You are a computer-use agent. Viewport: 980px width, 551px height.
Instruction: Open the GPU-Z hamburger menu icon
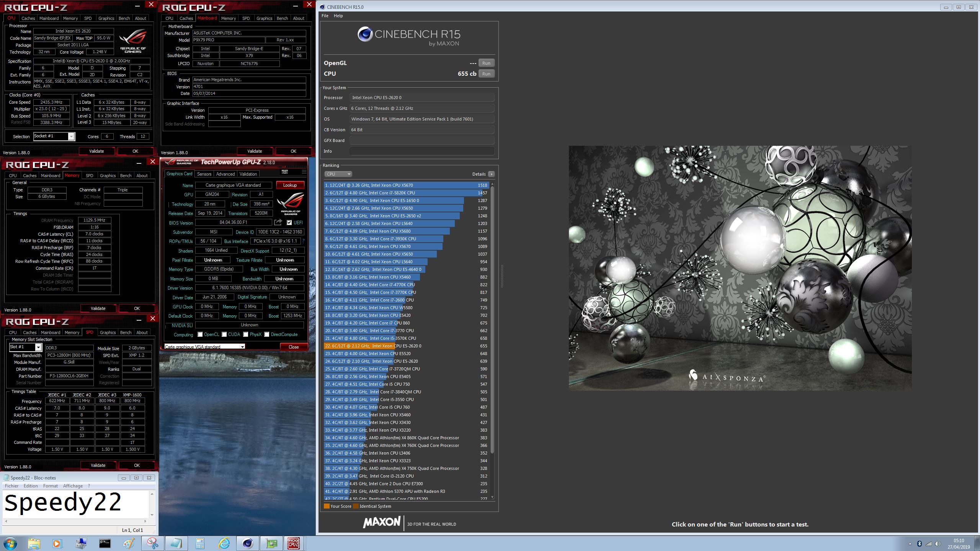304,172
